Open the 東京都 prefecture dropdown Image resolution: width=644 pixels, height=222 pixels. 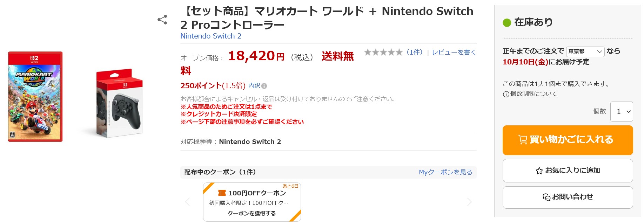(x=585, y=51)
